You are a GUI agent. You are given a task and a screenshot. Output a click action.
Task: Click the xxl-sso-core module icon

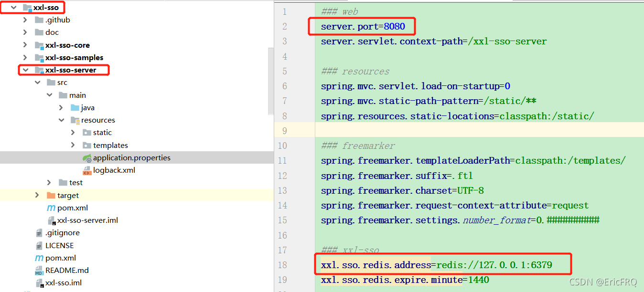39,45
